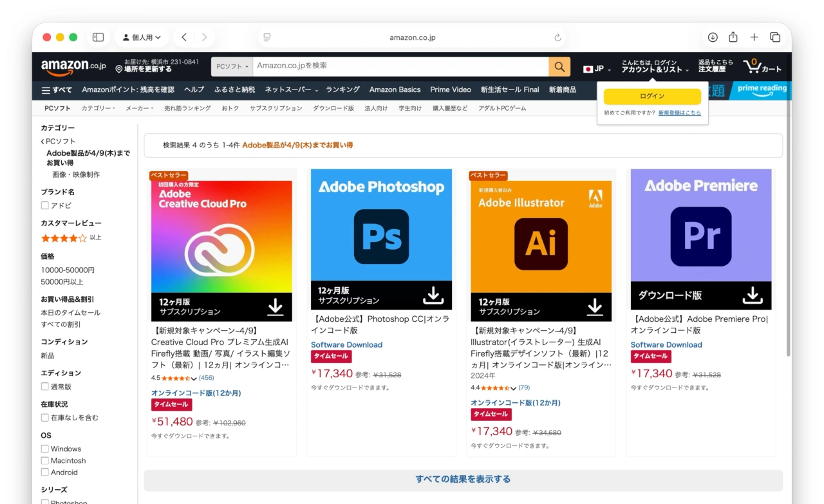Viewport: 824px width, 504px height.
Task: Click すべての結果を表示する at the bottom
Action: (x=462, y=478)
